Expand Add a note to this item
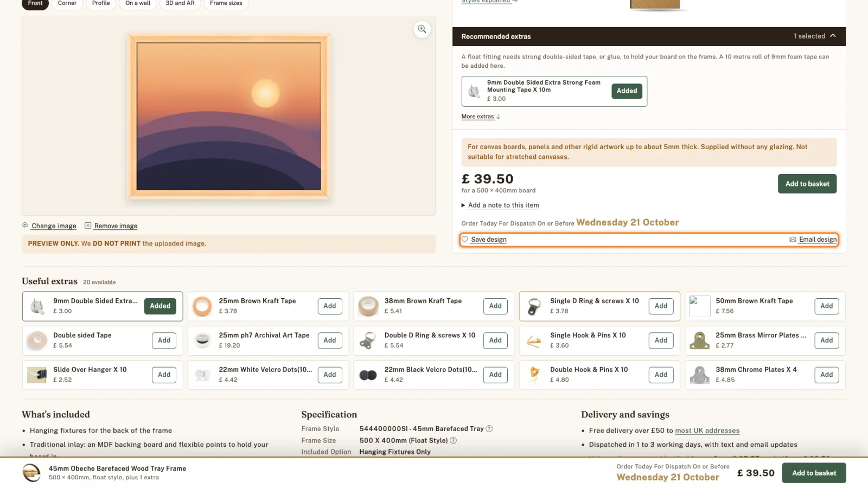This screenshot has height=488, width=868. pyautogui.click(x=500, y=205)
